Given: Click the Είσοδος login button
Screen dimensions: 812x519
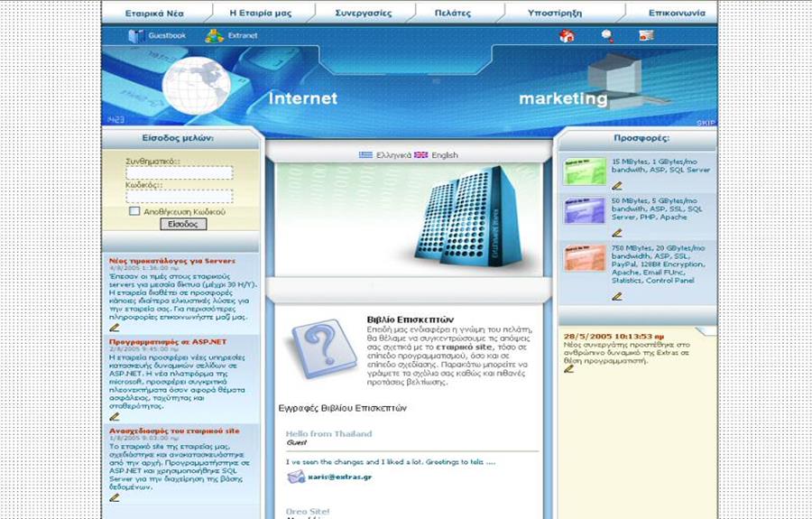Looking at the screenshot, I should click(x=183, y=224).
